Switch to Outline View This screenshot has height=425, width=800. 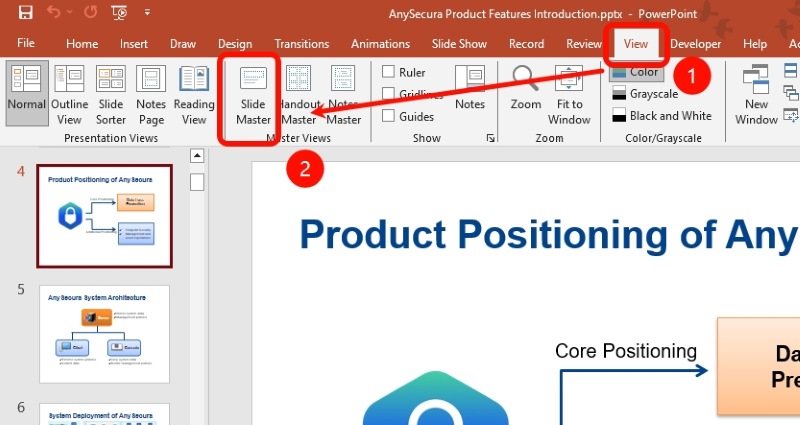[x=69, y=95]
